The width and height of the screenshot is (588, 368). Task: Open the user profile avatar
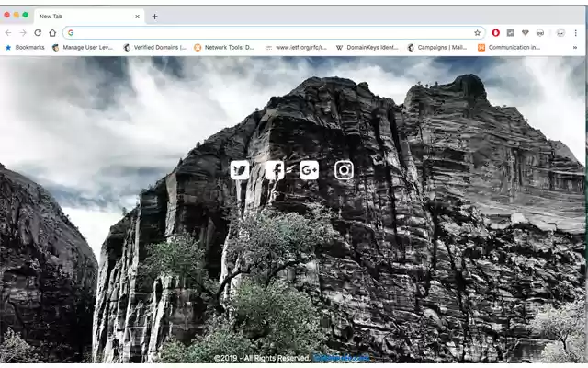pos(560,33)
